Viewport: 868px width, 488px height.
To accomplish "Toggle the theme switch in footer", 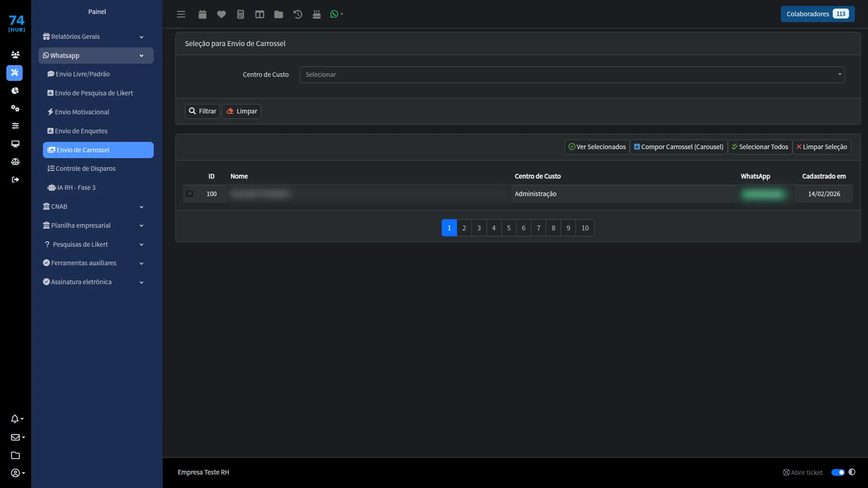I will pyautogui.click(x=838, y=472).
